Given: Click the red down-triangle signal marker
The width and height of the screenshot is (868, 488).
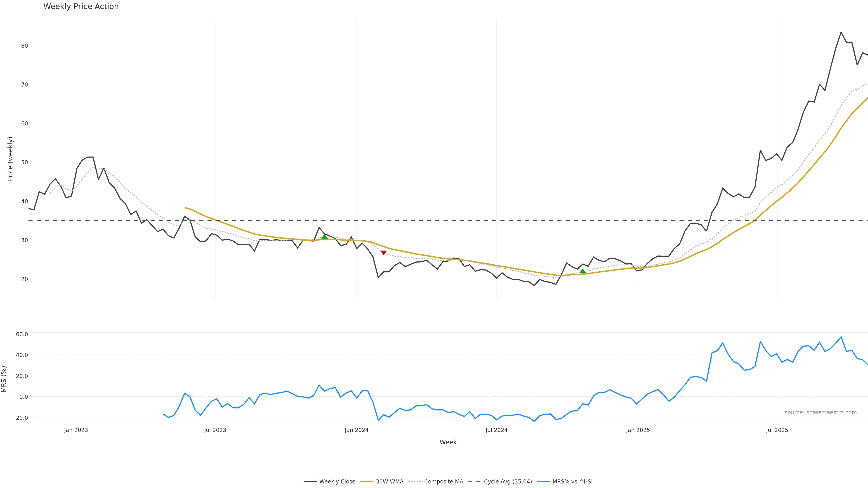Looking at the screenshot, I should point(383,253).
